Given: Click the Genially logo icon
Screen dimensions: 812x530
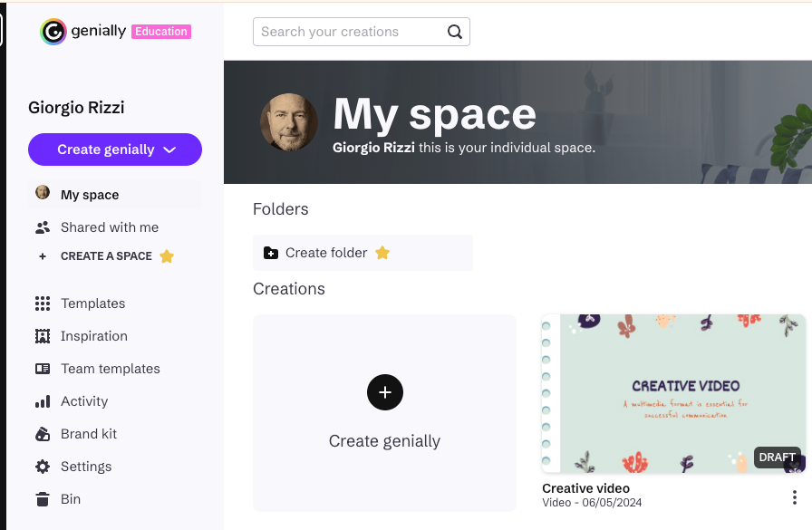Looking at the screenshot, I should 53,32.
